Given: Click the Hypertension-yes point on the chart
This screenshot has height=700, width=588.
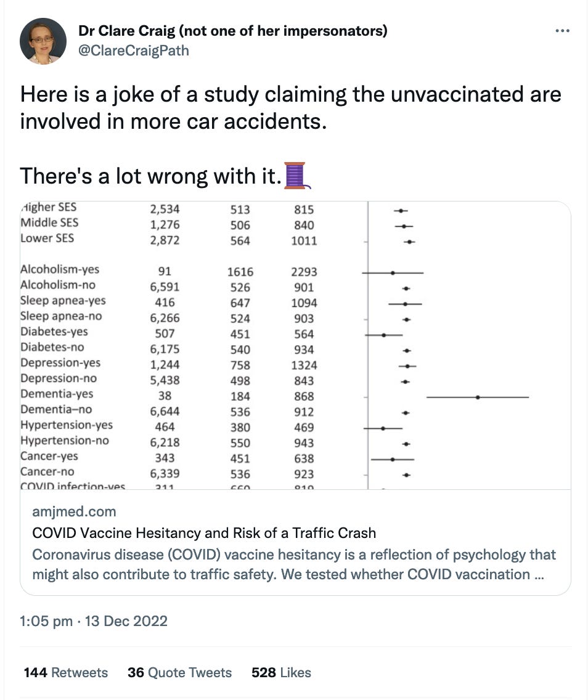Looking at the screenshot, I should (383, 428).
